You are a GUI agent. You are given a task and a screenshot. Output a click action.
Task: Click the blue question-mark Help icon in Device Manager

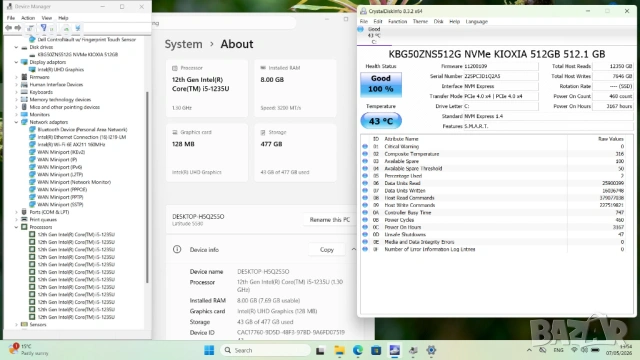click(43, 28)
